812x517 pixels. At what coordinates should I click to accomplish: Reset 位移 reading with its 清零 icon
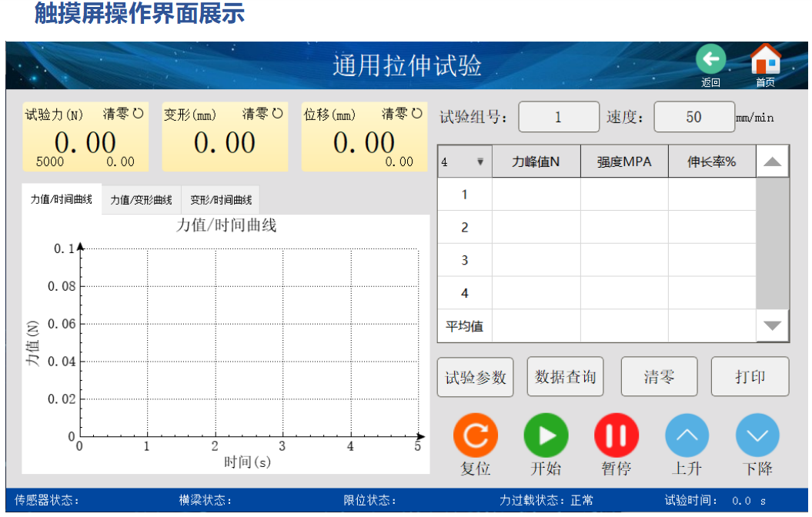[417, 113]
